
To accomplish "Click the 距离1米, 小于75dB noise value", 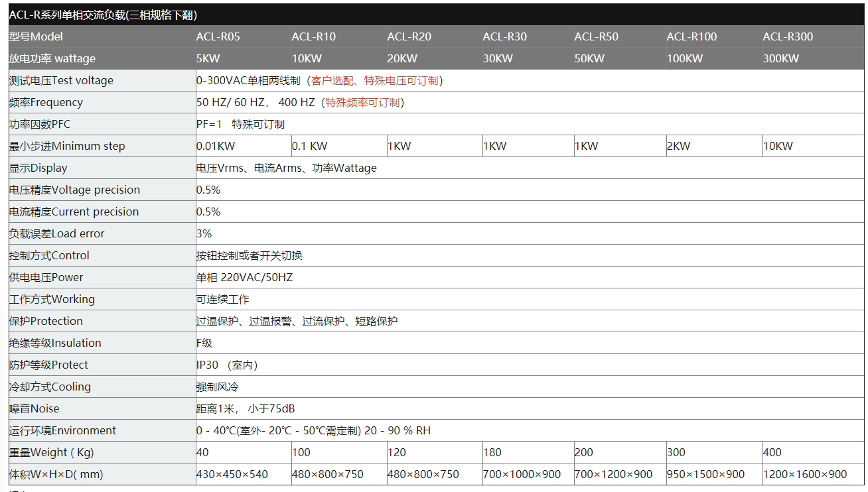I will [246, 408].
